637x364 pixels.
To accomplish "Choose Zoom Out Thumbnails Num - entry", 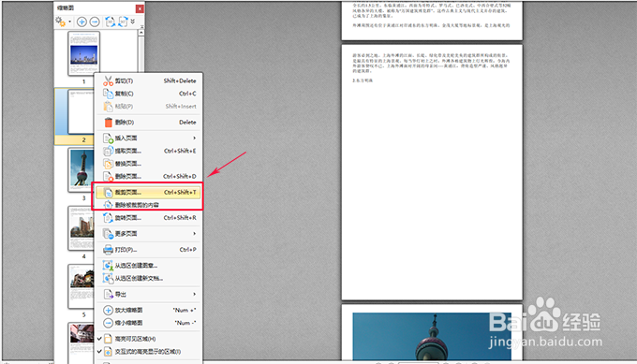I will [149, 323].
